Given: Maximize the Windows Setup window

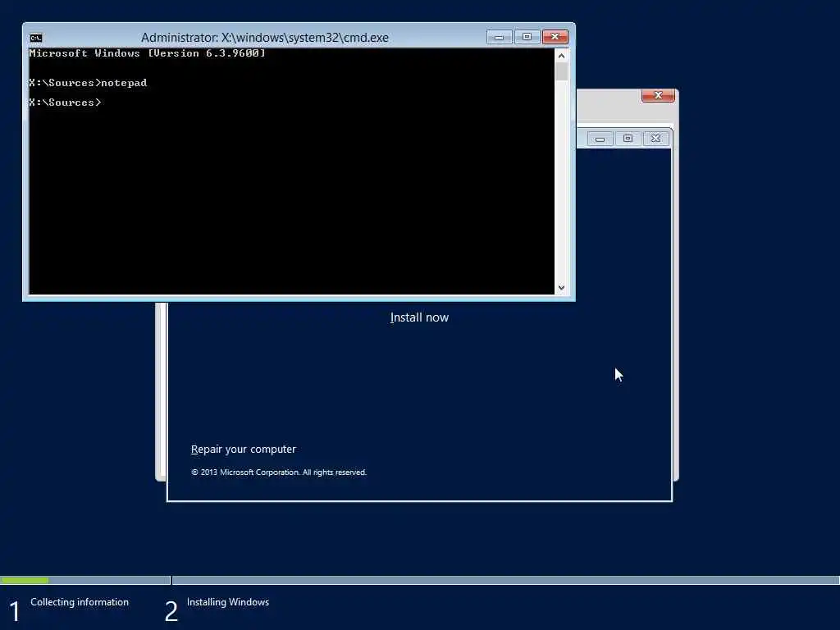Looking at the screenshot, I should click(628, 139).
